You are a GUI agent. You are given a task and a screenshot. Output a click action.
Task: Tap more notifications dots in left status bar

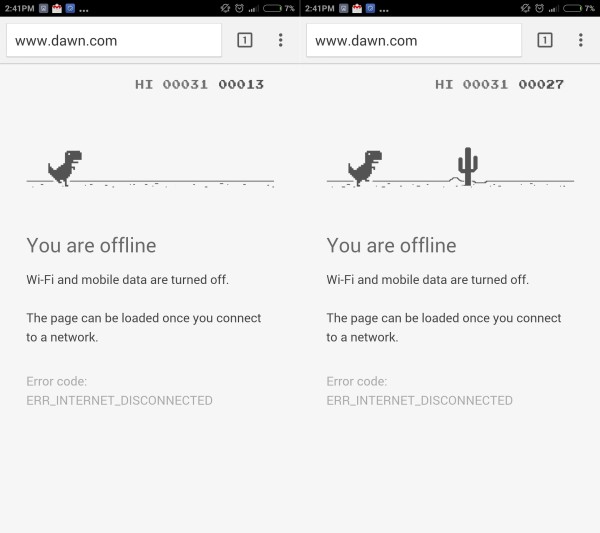pos(83,11)
